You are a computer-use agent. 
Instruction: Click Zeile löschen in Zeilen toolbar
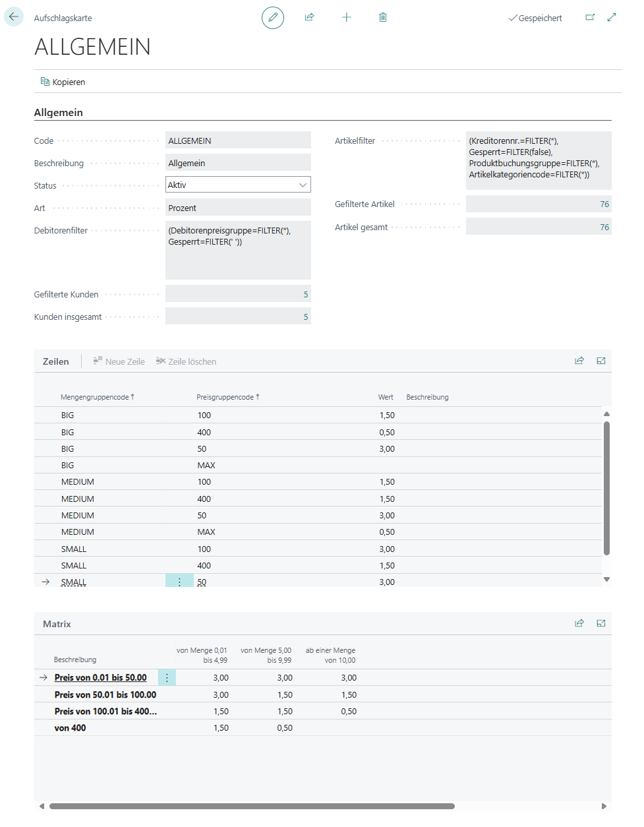coord(187,362)
